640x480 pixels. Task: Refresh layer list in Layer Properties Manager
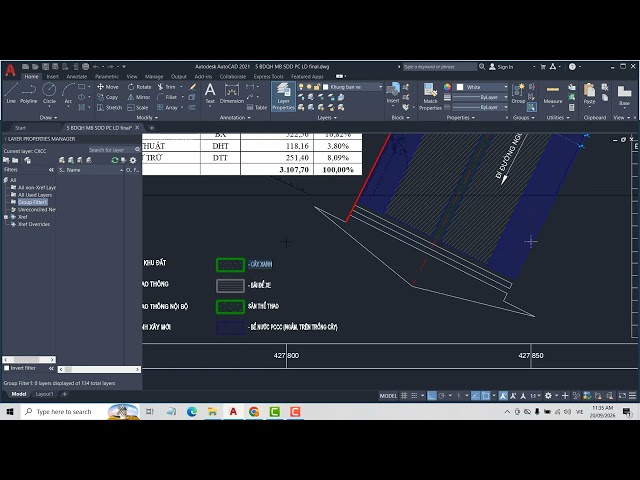[x=115, y=160]
